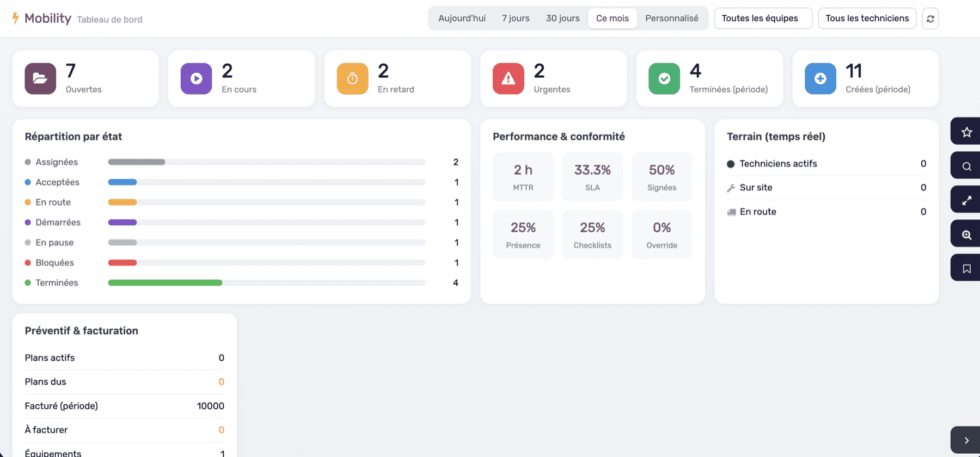Image resolution: width=980 pixels, height=457 pixels.
Task: Click the Sur site wrench icon
Action: coord(731,188)
